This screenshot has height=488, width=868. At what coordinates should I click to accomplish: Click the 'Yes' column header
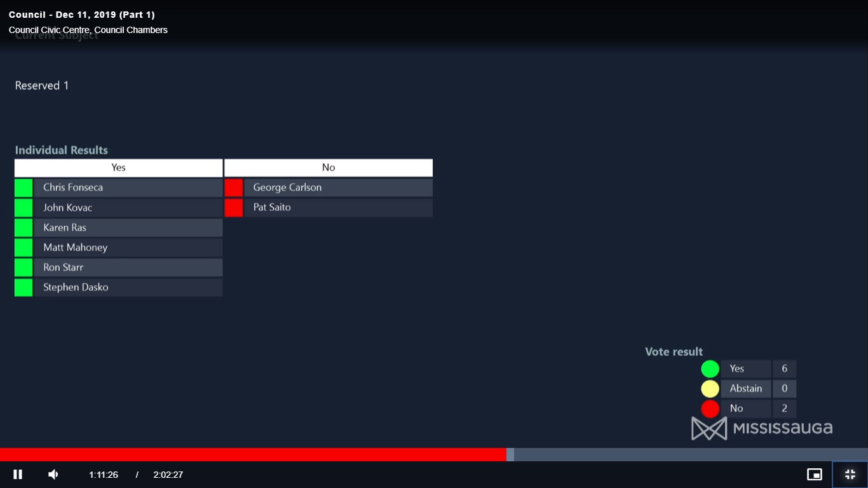tap(119, 168)
